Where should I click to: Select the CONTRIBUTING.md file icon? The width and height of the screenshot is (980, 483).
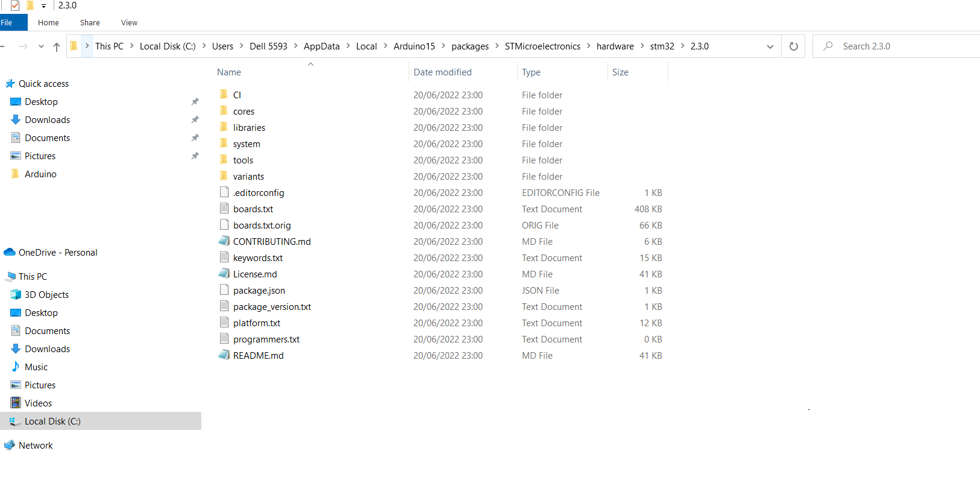(x=224, y=241)
